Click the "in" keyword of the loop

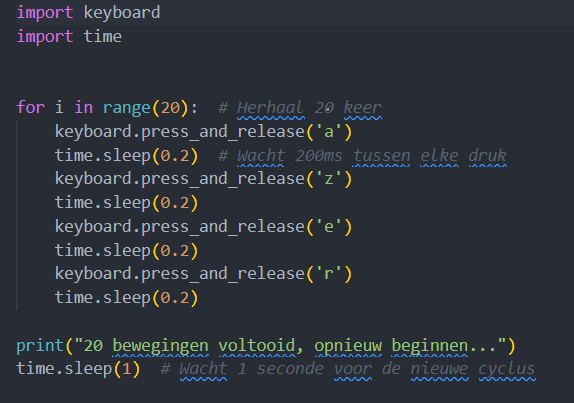point(84,108)
